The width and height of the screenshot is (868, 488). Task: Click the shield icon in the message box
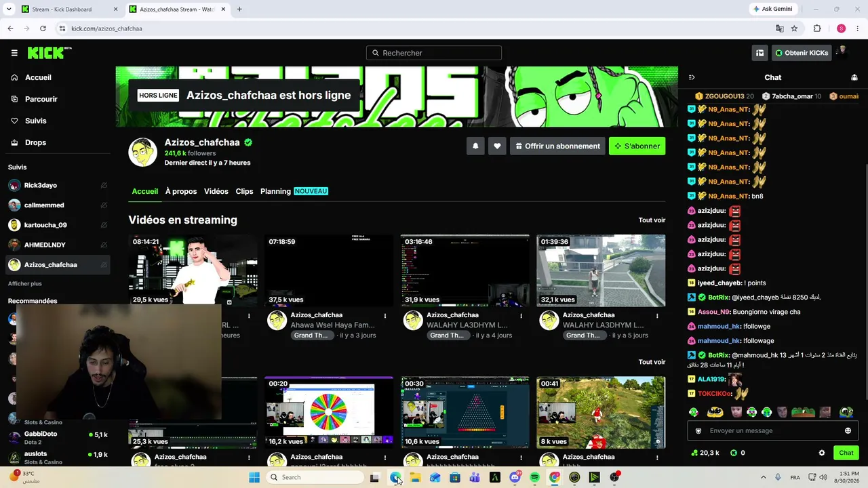tap(698, 430)
